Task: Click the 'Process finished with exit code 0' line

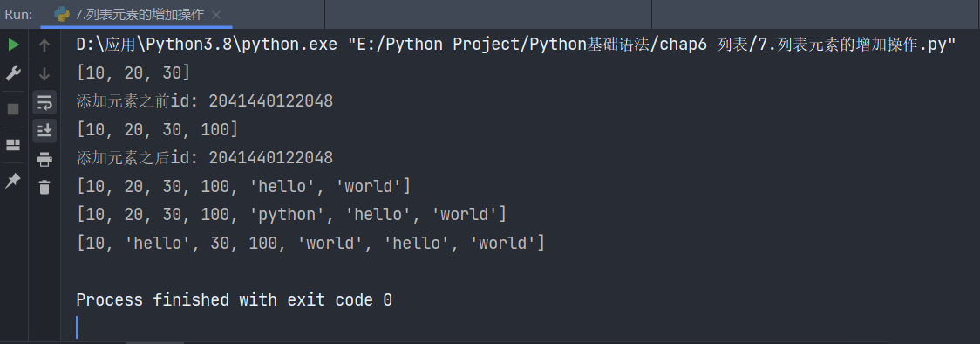Action: tap(234, 300)
